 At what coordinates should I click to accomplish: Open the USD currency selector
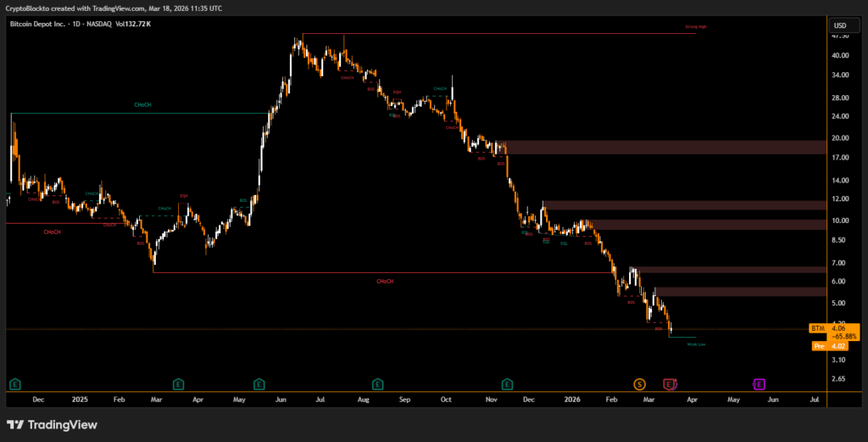(x=840, y=25)
